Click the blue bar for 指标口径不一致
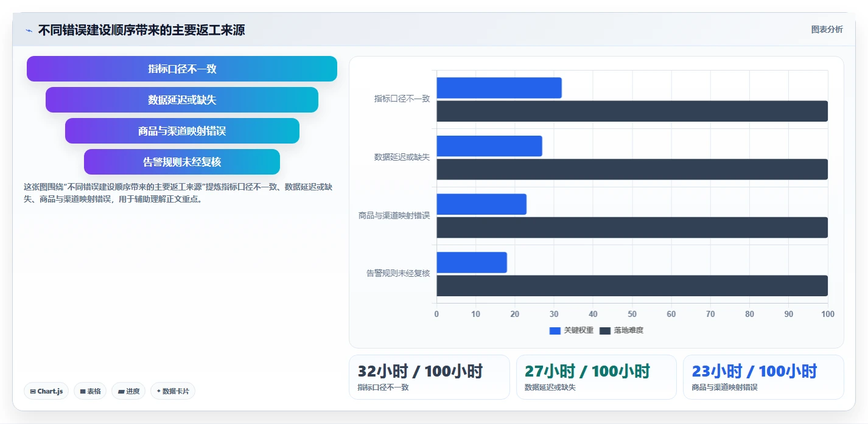 click(499, 88)
